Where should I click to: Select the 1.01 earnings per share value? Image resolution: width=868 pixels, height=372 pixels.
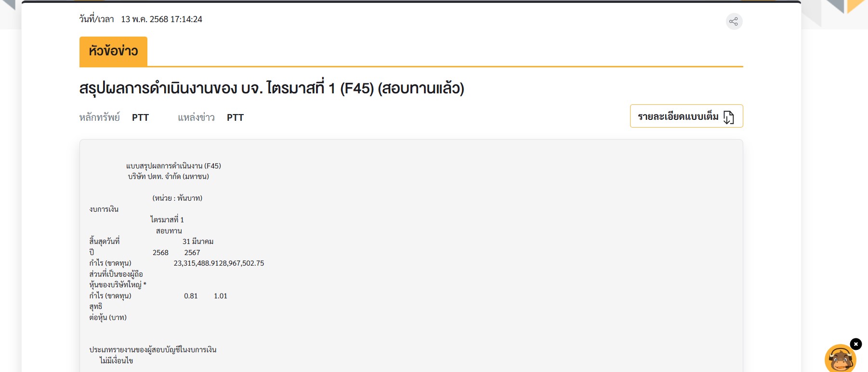[x=220, y=296]
